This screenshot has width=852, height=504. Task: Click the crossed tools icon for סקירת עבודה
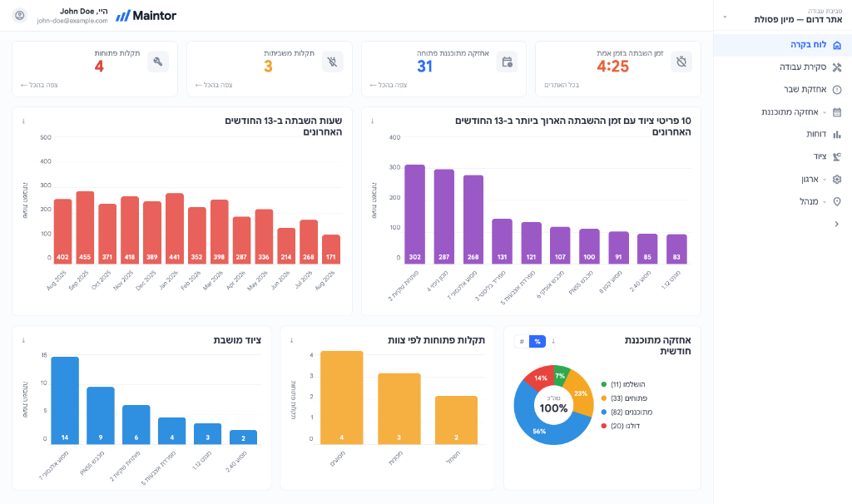pos(837,67)
